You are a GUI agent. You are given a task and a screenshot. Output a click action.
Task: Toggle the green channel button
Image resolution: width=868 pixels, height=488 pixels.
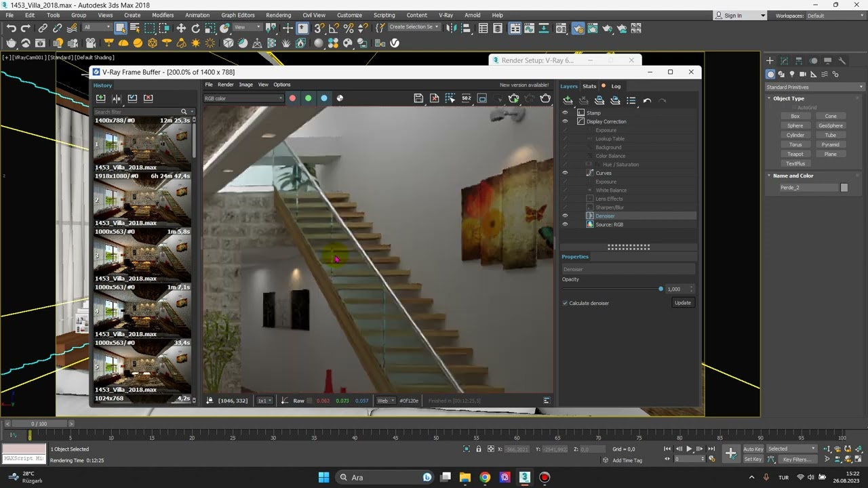tap(308, 98)
